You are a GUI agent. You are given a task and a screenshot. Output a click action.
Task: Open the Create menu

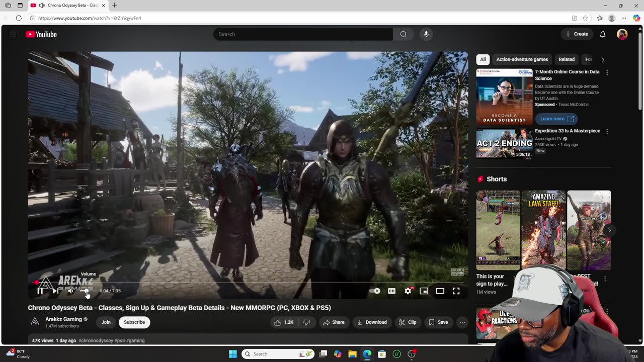click(x=577, y=34)
